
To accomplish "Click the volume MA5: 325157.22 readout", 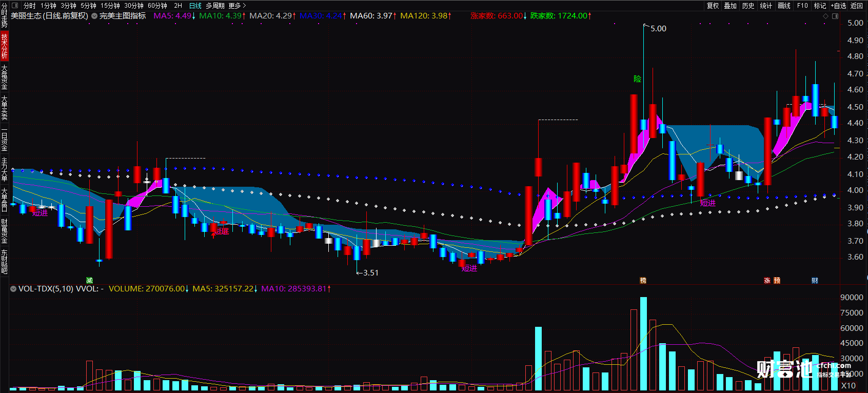I will (x=225, y=289).
